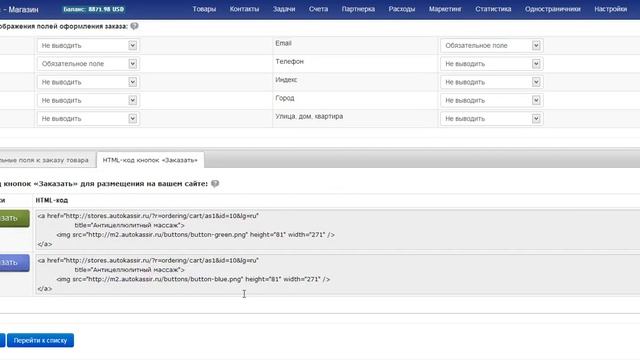Open the Одностраничники menu

pos(553,9)
